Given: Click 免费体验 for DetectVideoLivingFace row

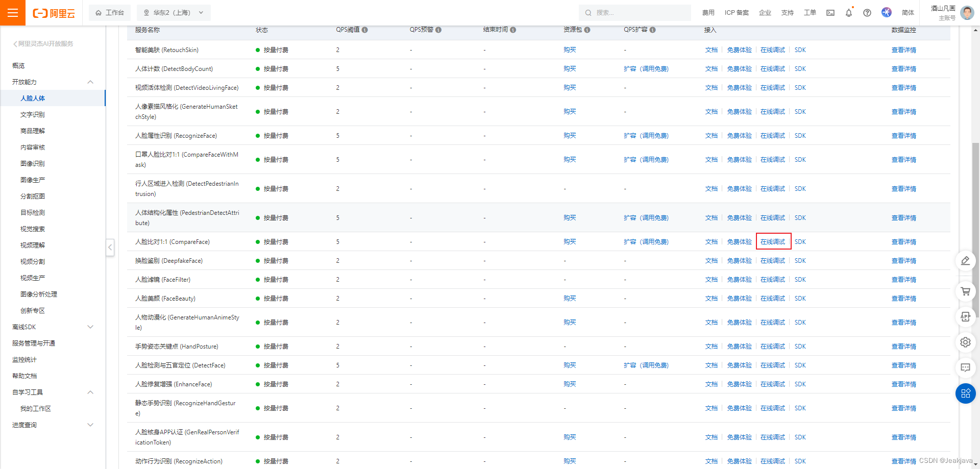Looking at the screenshot, I should (x=739, y=88).
